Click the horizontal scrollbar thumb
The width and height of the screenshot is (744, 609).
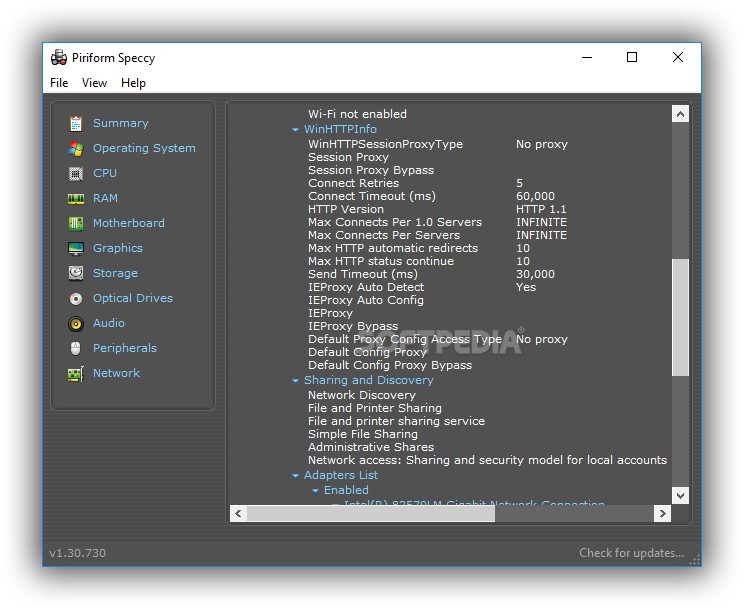(371, 514)
